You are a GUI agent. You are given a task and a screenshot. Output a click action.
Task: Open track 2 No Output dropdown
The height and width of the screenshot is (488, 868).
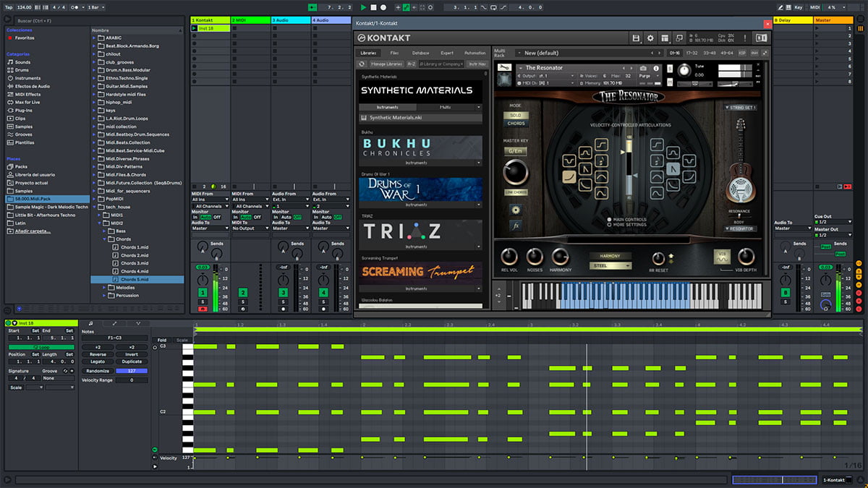[250, 228]
